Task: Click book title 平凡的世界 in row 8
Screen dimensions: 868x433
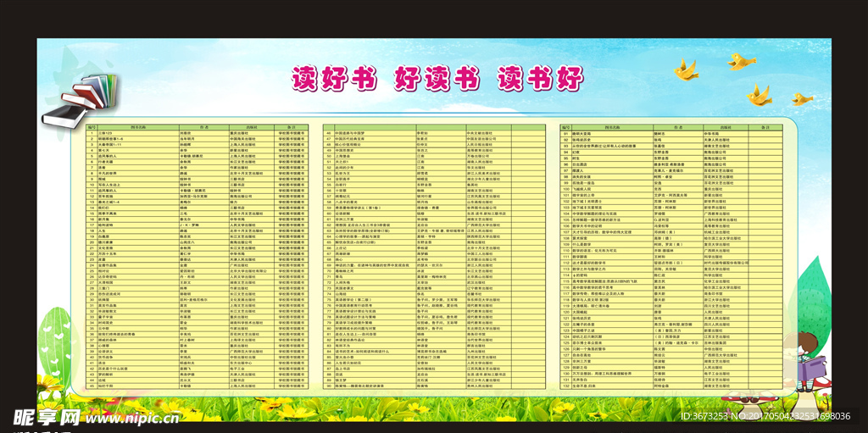Action: tap(107, 173)
